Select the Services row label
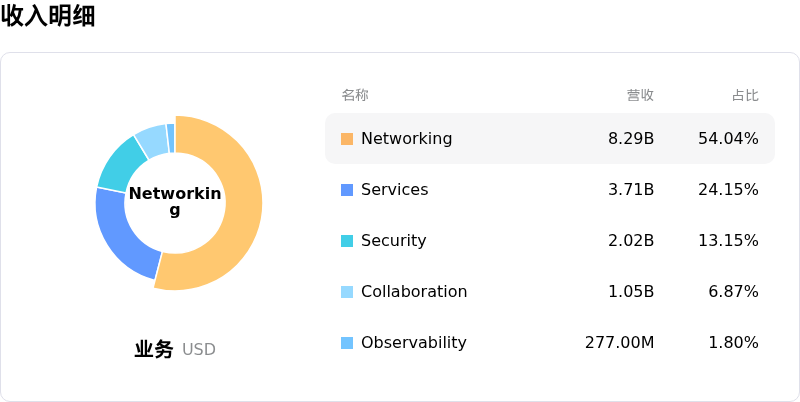The width and height of the screenshot is (800, 402). click(x=394, y=190)
